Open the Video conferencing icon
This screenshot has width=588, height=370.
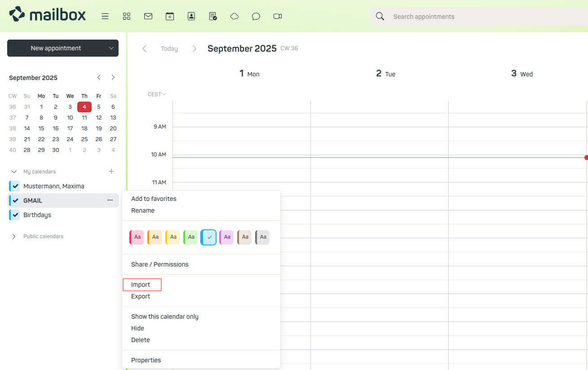[277, 16]
